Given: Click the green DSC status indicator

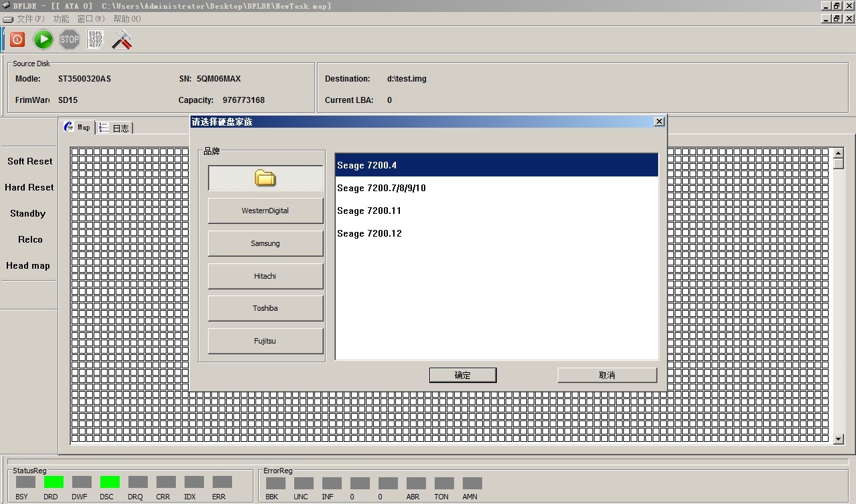Looking at the screenshot, I should tap(110, 482).
